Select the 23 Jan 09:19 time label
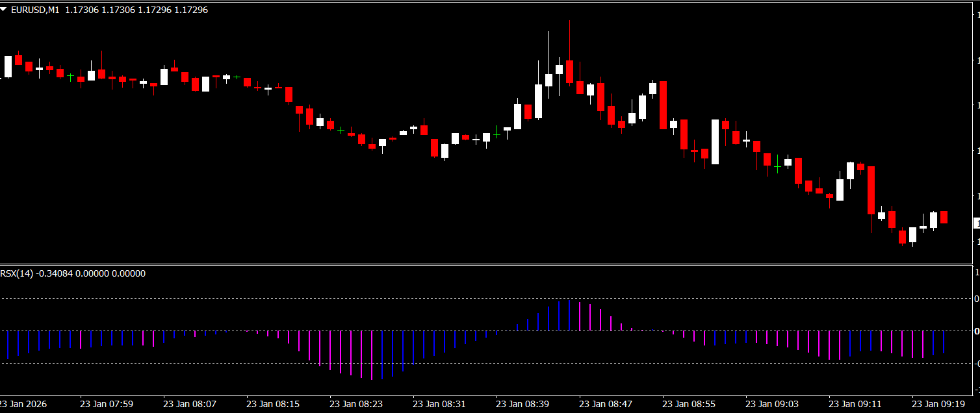 click(938, 404)
